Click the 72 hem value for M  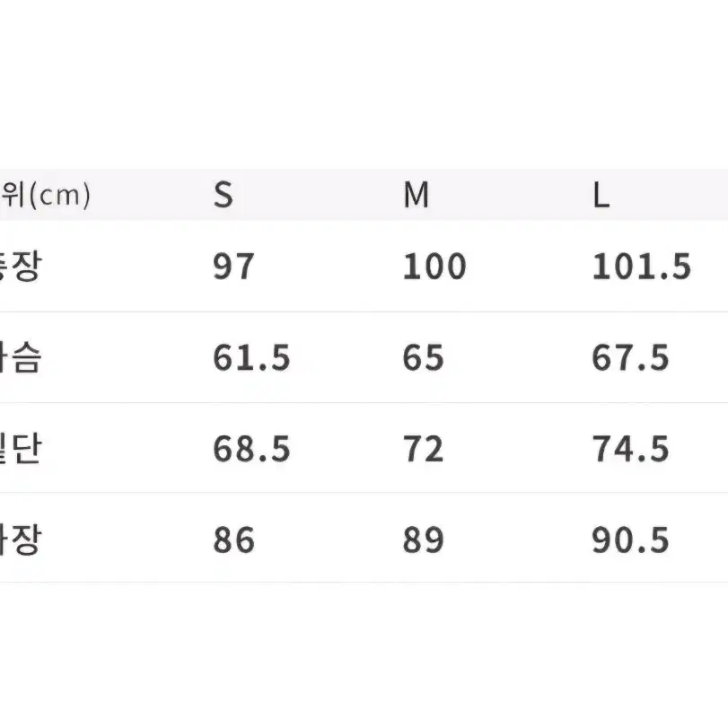423,449
